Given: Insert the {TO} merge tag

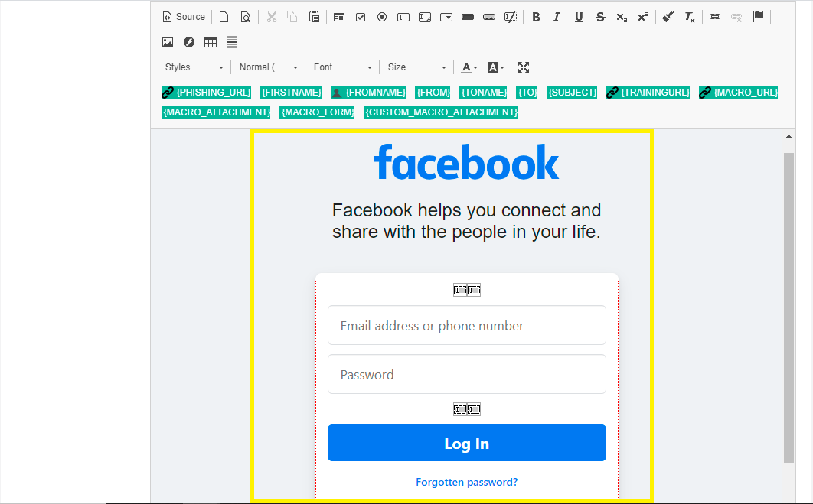Looking at the screenshot, I should pyautogui.click(x=527, y=93).
